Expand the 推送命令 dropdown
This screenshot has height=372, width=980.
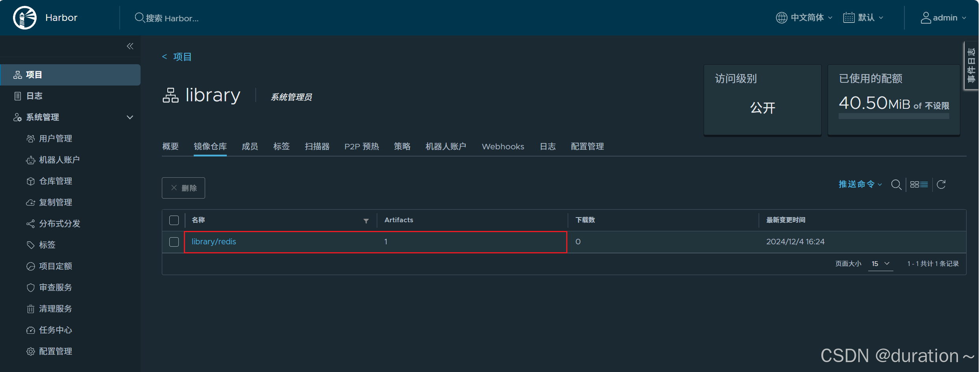pyautogui.click(x=860, y=184)
